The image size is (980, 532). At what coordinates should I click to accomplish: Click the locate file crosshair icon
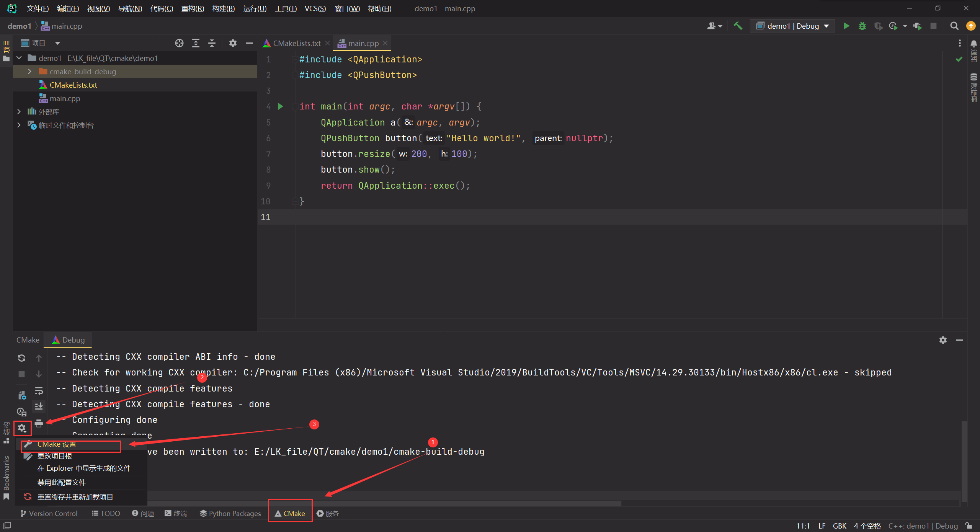tap(179, 43)
